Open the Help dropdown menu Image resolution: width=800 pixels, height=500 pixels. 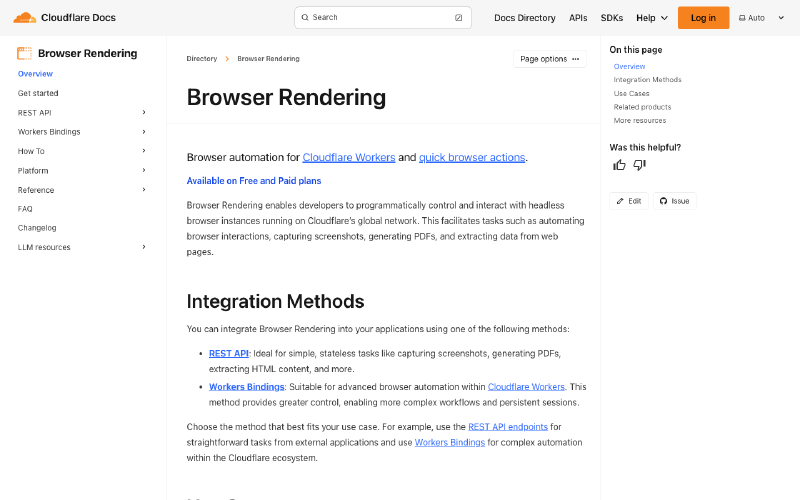pos(652,17)
